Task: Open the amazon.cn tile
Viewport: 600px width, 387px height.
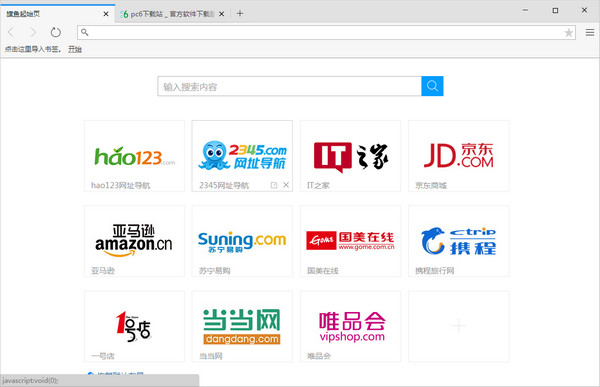Action: 134,241
